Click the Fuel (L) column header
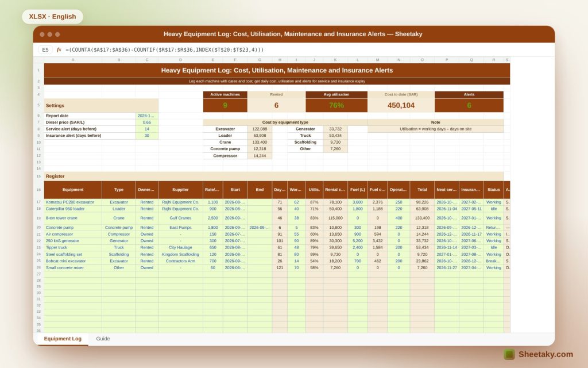The image size is (588, 368). tap(357, 190)
